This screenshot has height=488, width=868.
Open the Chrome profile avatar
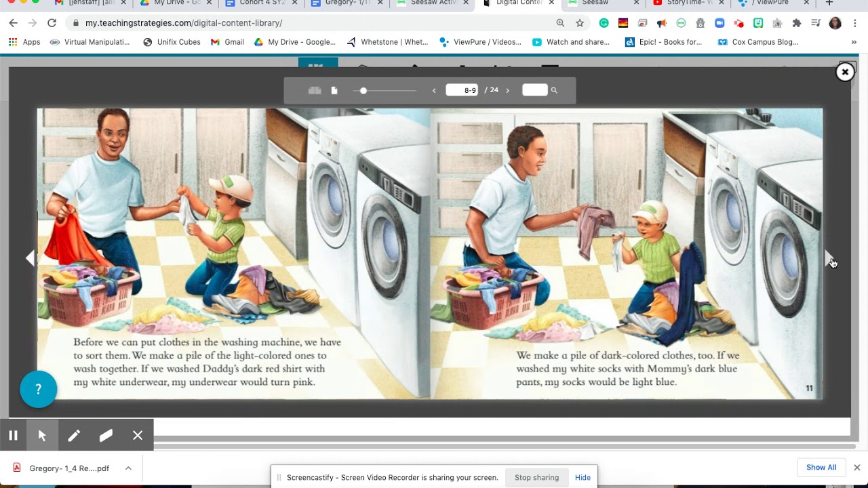(835, 23)
